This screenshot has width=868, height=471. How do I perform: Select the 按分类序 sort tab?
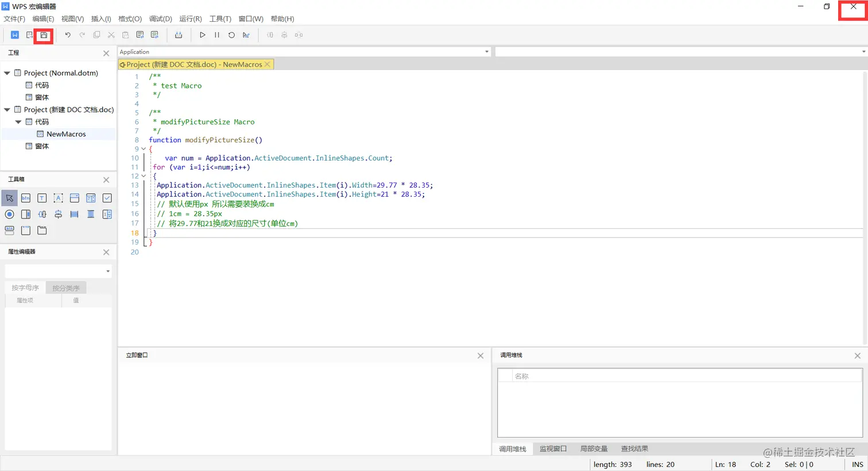pyautogui.click(x=66, y=287)
